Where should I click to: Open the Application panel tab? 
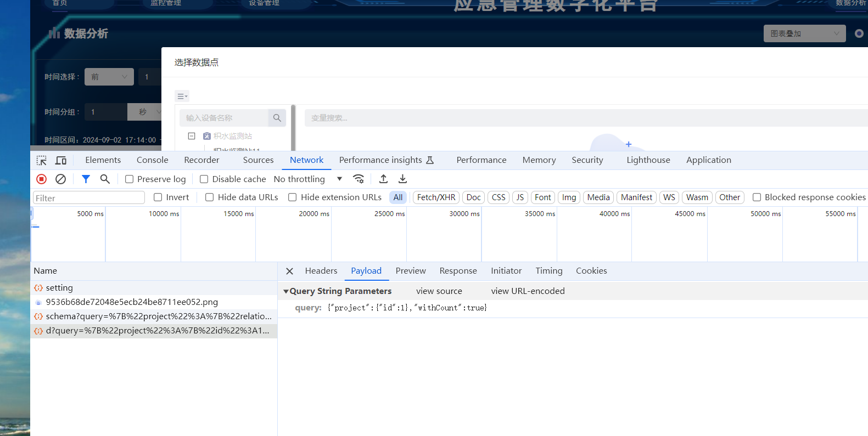(x=709, y=160)
